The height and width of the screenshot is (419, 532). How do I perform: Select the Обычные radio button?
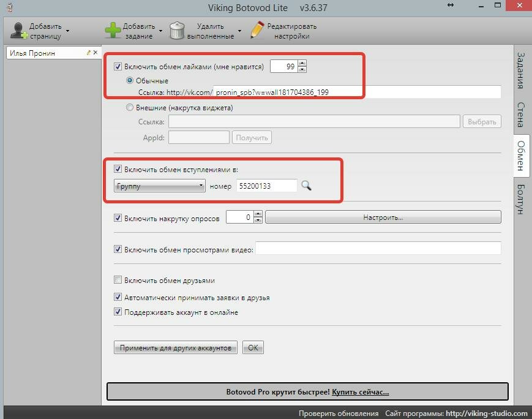tap(130, 80)
